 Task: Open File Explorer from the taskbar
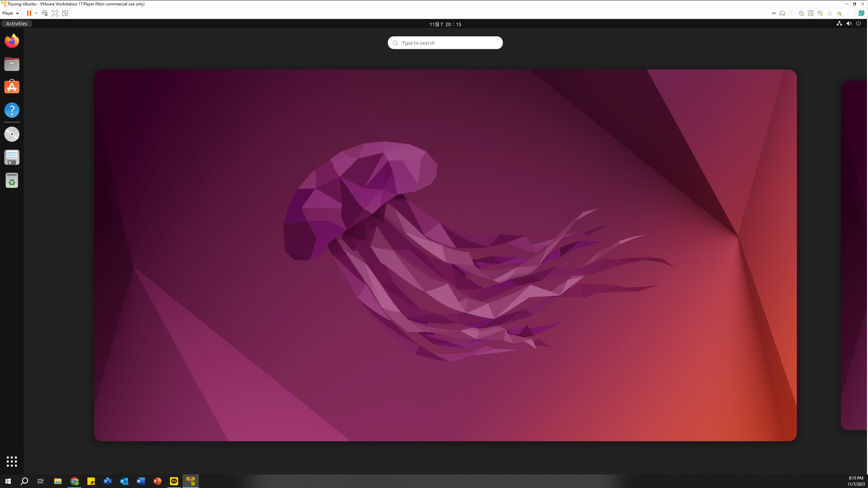pyautogui.click(x=58, y=481)
